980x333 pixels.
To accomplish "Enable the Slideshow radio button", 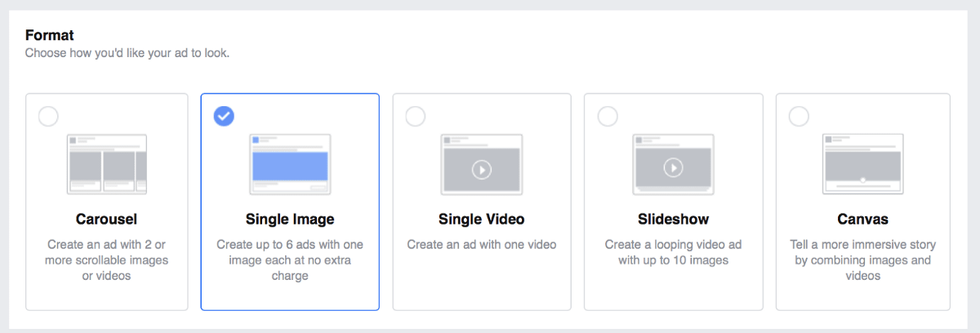I will 608,117.
